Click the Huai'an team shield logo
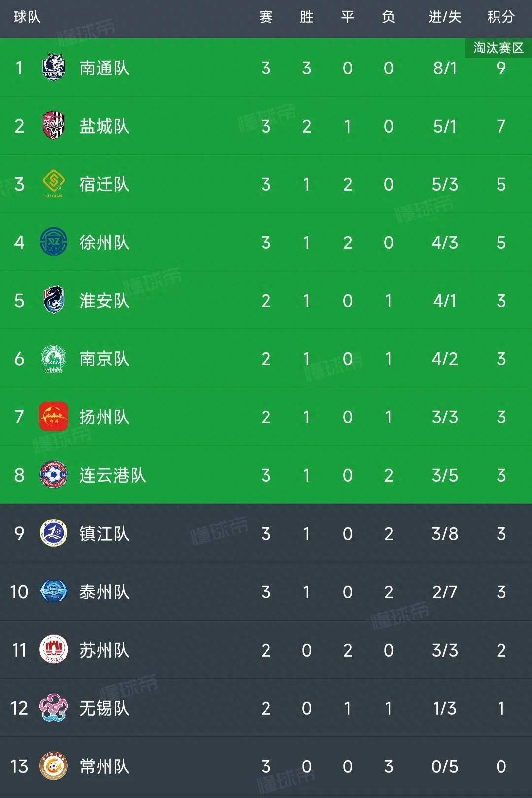The height and width of the screenshot is (798, 532). [x=54, y=300]
